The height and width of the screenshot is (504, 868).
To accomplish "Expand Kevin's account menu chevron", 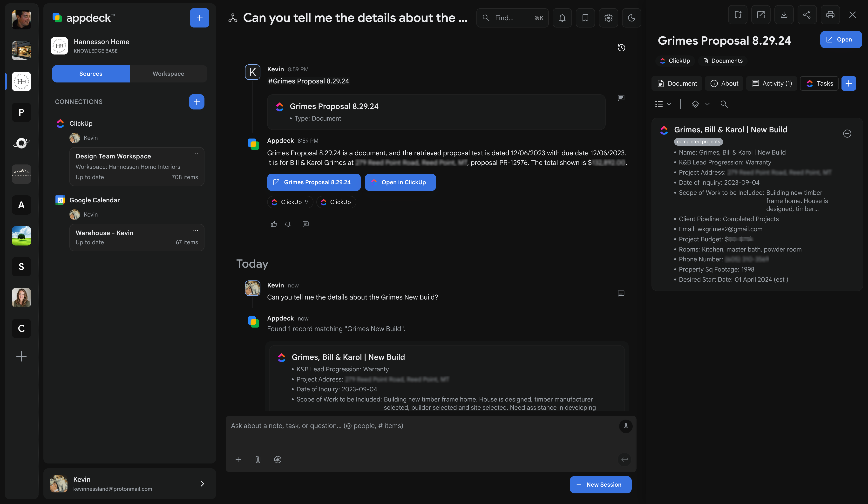I will click(203, 484).
